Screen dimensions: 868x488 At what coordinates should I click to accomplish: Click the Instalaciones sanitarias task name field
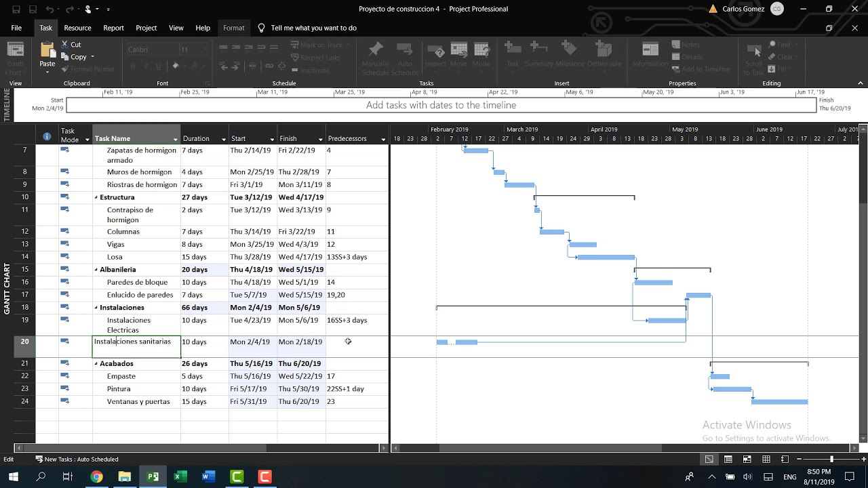coord(136,346)
